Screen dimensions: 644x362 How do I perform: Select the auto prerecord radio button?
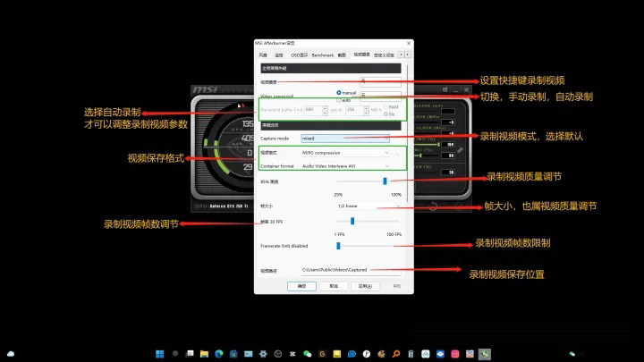[x=339, y=100]
